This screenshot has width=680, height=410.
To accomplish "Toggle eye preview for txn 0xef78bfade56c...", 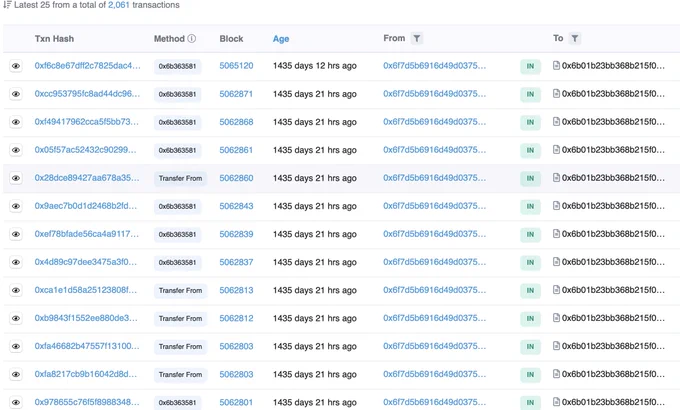I will click(x=16, y=234).
